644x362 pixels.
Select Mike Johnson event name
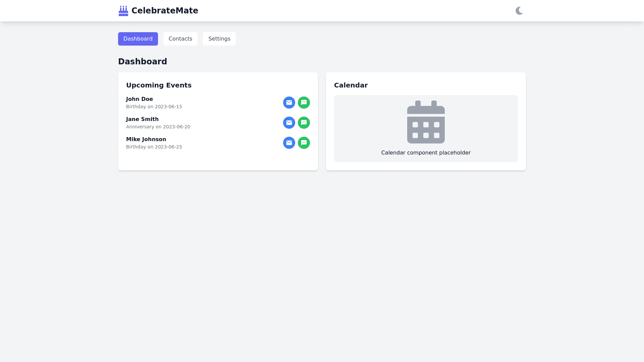pyautogui.click(x=146, y=139)
